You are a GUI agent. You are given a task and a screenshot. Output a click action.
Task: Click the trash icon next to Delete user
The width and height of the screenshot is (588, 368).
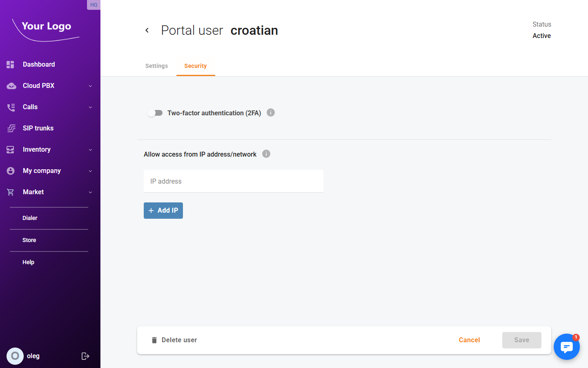tap(154, 340)
